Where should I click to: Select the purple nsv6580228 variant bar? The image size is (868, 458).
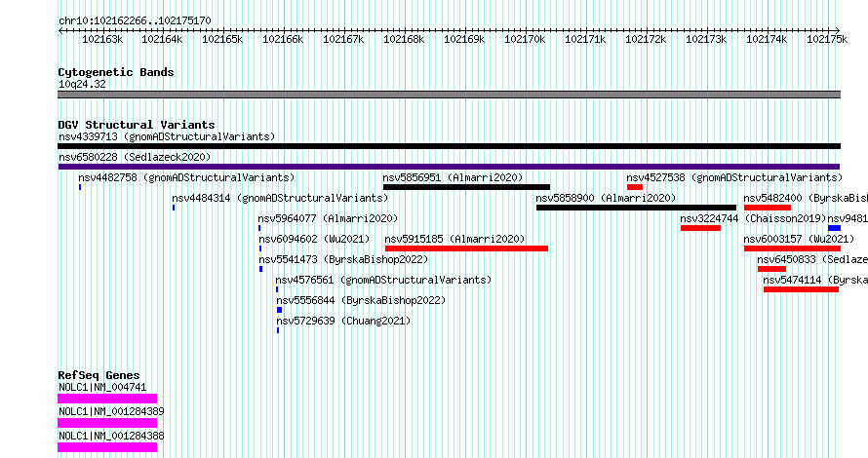click(449, 167)
